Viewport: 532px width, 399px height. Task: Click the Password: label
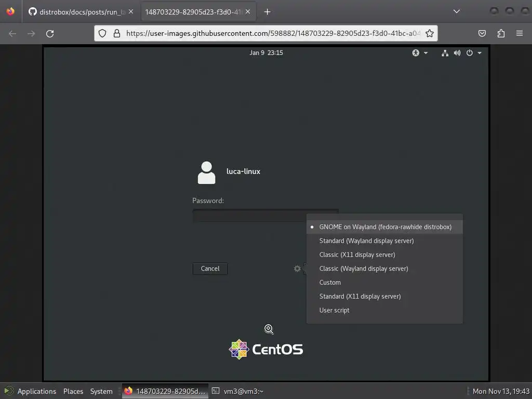(x=208, y=201)
